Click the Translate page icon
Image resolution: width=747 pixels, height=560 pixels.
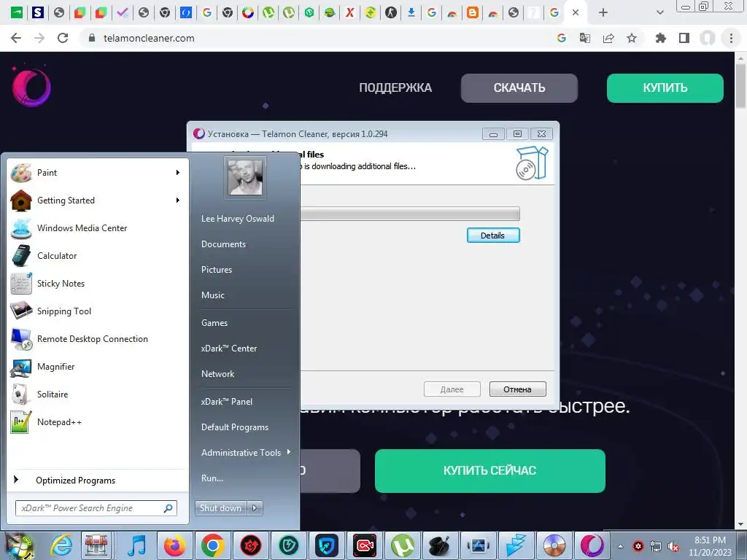585,38
